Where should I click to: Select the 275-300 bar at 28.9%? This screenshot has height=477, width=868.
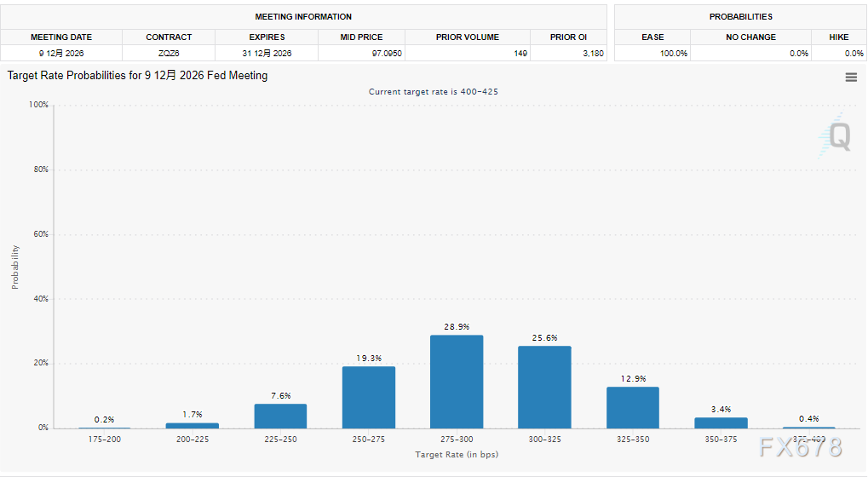457,382
